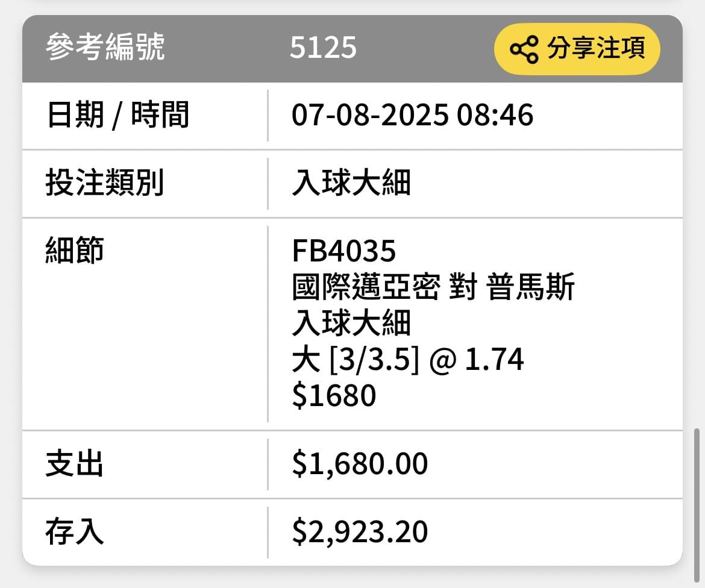
Task: Click the 支出 expenditure label
Action: [75, 464]
